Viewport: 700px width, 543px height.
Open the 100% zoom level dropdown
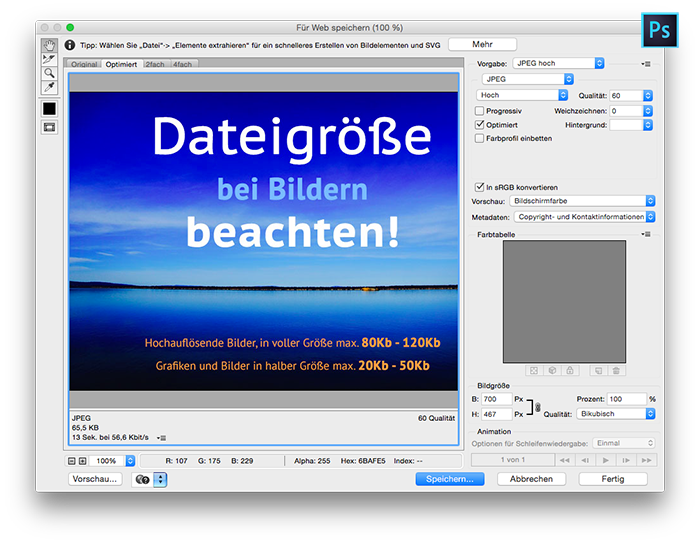130,461
